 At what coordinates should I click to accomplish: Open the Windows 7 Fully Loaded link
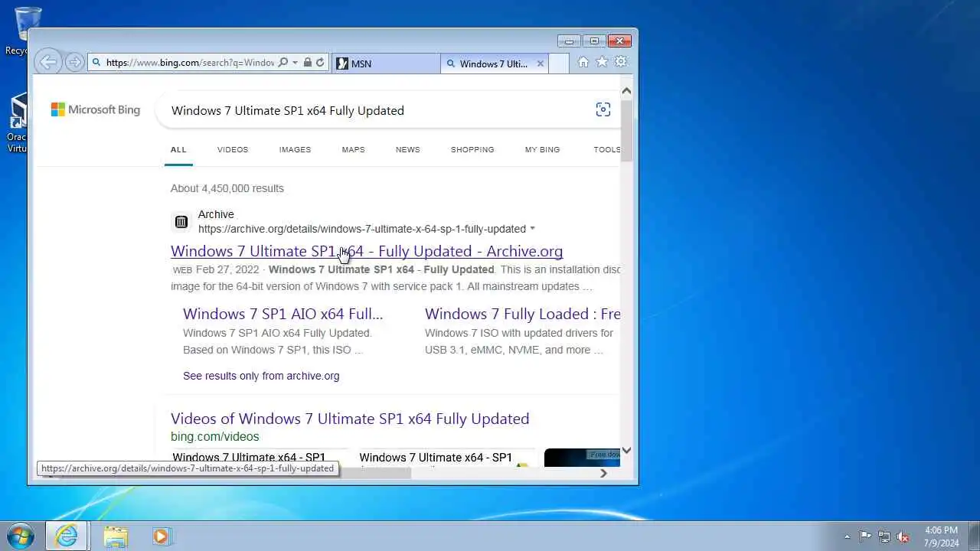pyautogui.click(x=522, y=314)
